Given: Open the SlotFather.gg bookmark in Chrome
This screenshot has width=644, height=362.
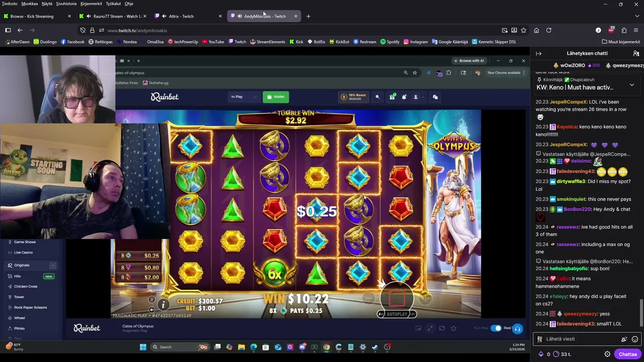Looking at the screenshot, I should 155,83.
